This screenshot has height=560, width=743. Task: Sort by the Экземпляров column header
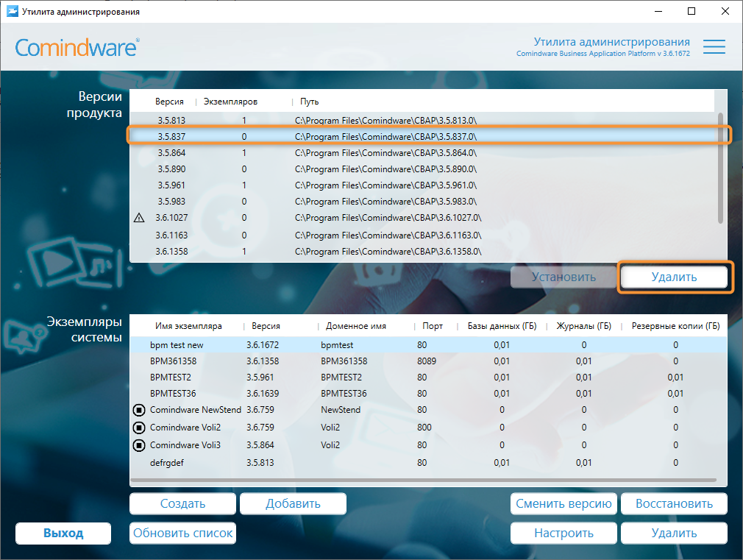click(230, 102)
